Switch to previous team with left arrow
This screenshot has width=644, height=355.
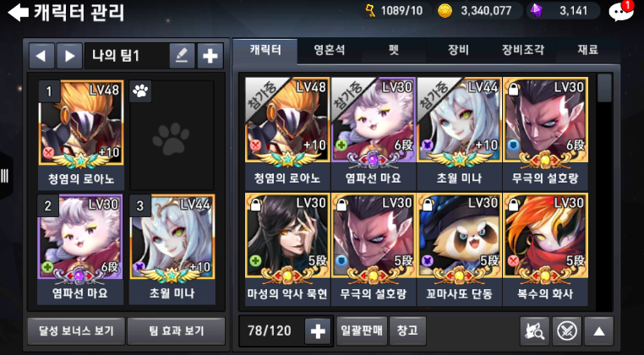[x=41, y=56]
